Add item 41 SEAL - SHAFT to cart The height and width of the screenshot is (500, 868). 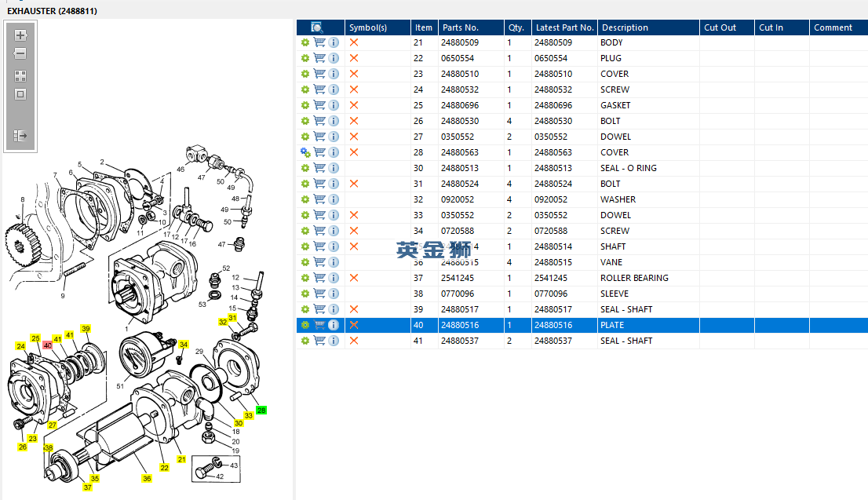[x=319, y=341]
